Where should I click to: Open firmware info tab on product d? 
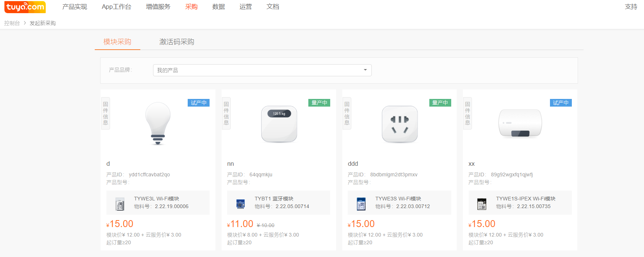[x=106, y=113]
